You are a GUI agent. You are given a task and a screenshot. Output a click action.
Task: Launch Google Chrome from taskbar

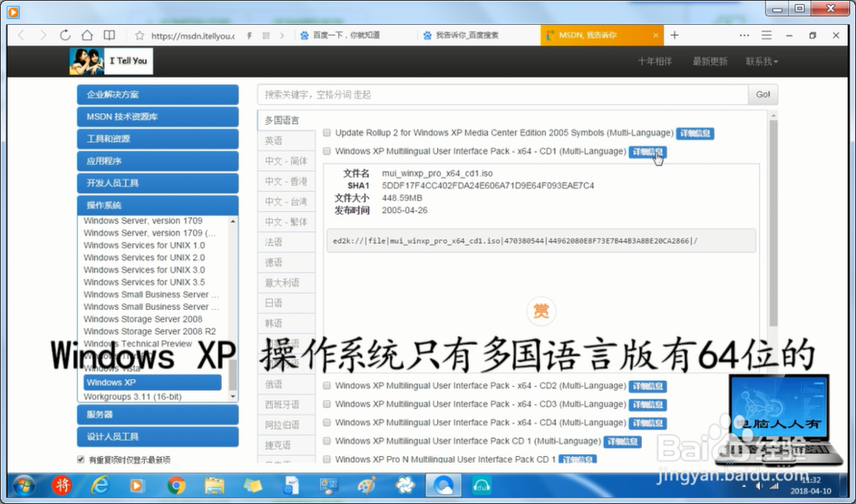pyautogui.click(x=175, y=485)
